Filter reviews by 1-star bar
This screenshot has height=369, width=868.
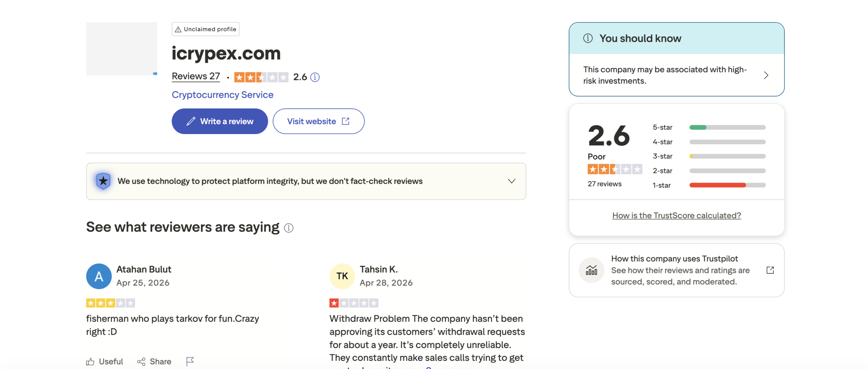tap(727, 185)
